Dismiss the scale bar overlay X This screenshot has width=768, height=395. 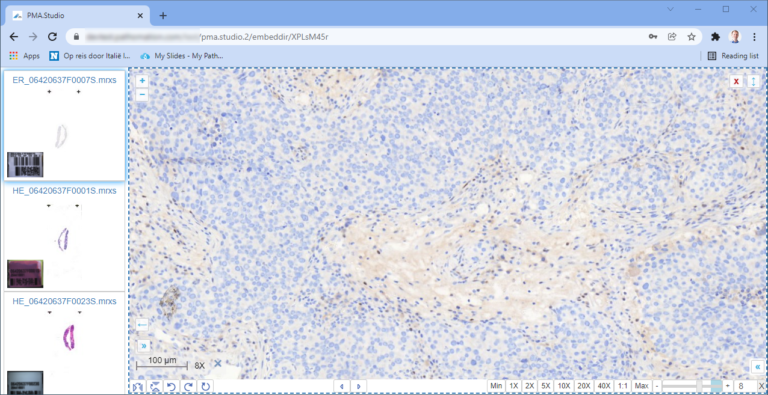(218, 364)
